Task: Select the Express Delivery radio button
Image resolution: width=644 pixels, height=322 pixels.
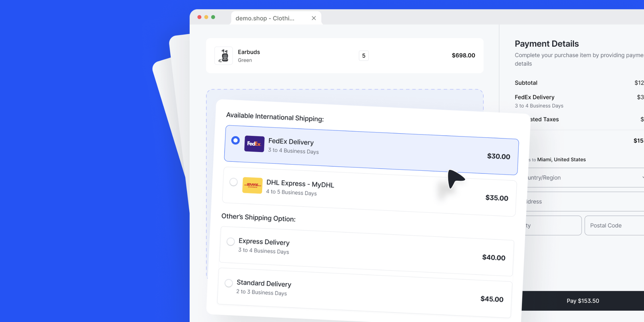Action: point(231,242)
